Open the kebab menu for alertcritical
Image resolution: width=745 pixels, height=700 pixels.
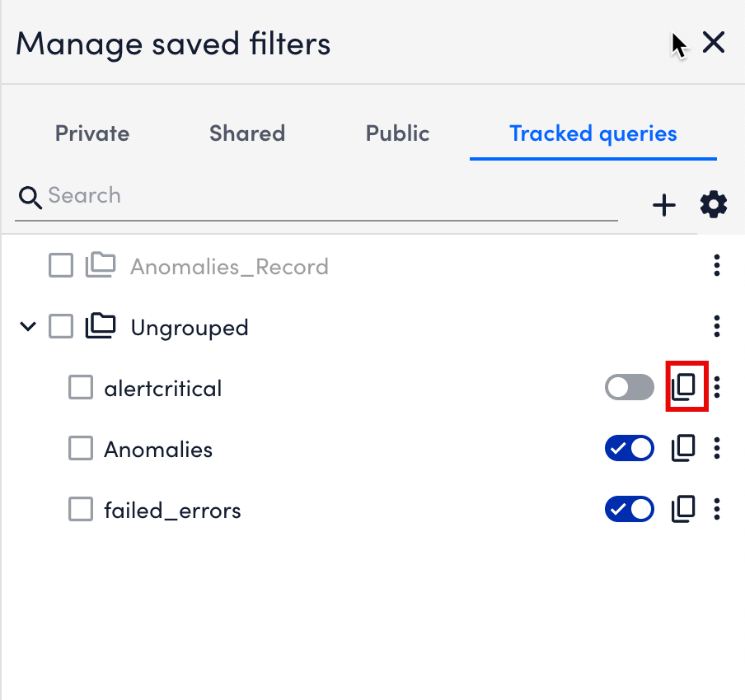pyautogui.click(x=716, y=387)
